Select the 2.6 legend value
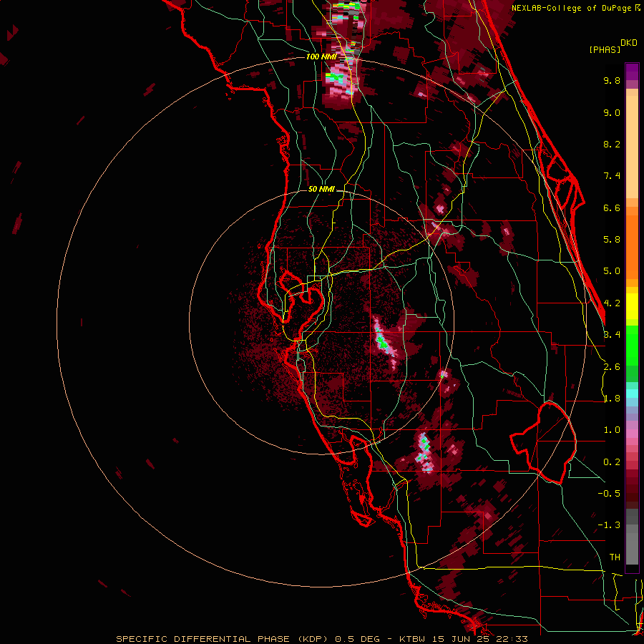The image size is (644, 644). 612,366
